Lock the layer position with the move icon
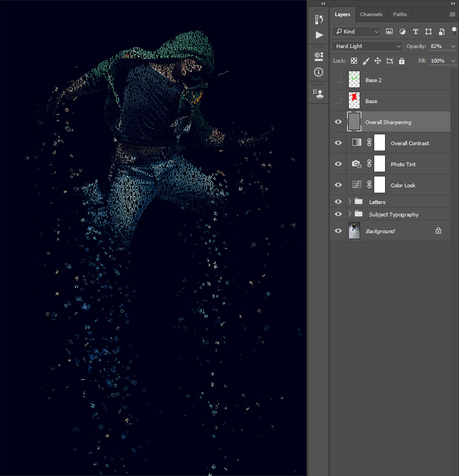This screenshot has height=476, width=459. tap(378, 60)
